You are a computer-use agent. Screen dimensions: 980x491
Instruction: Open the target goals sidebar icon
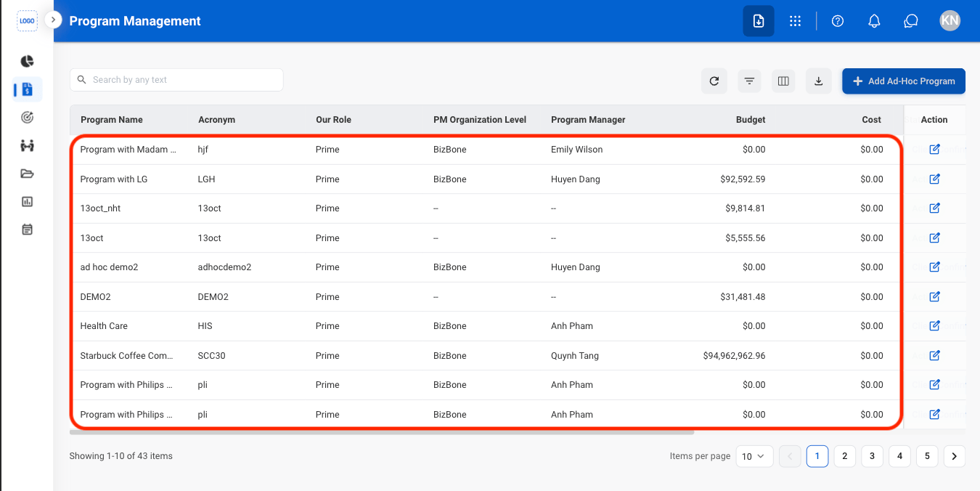(28, 117)
